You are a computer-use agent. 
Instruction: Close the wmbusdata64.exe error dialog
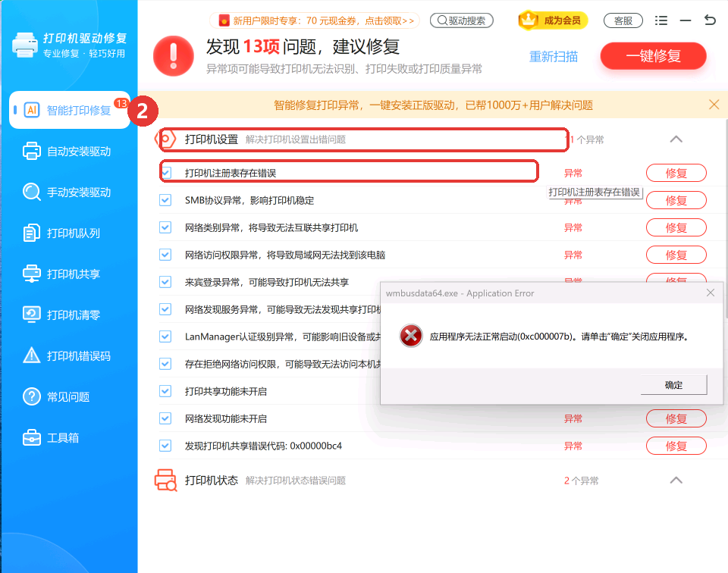[711, 293]
